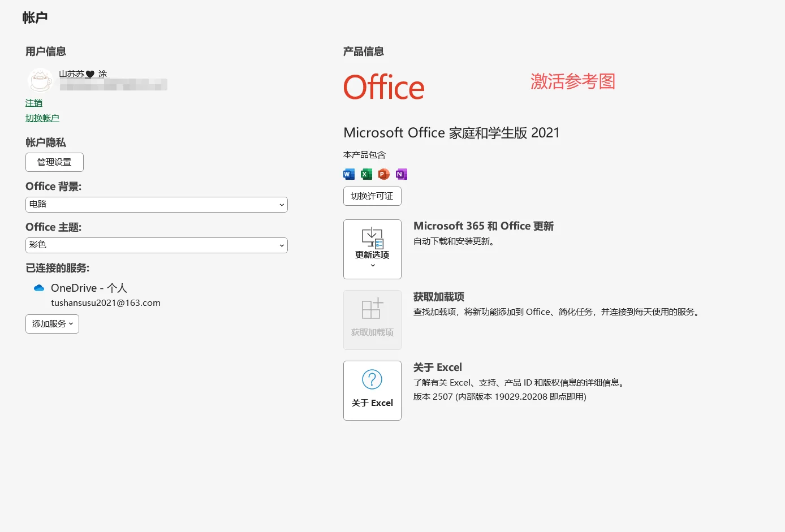Screen dimensions: 785x532
Task: Select the Word product icon
Action: (x=348, y=174)
